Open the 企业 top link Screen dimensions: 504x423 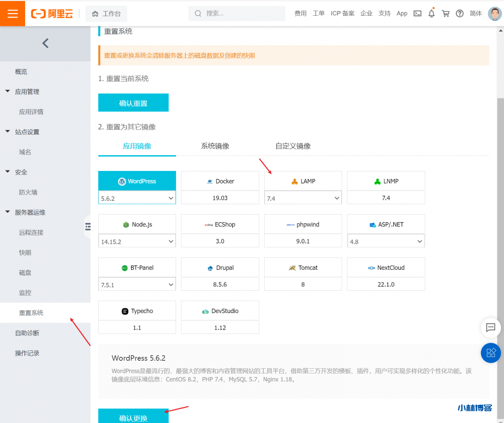pos(367,13)
